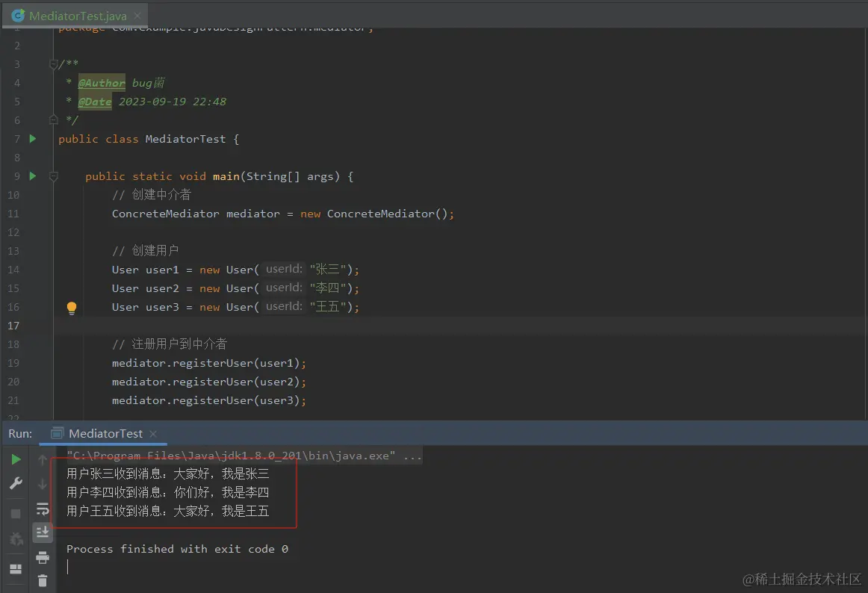Click mediator.registerUser(user2) statement

coord(208,382)
